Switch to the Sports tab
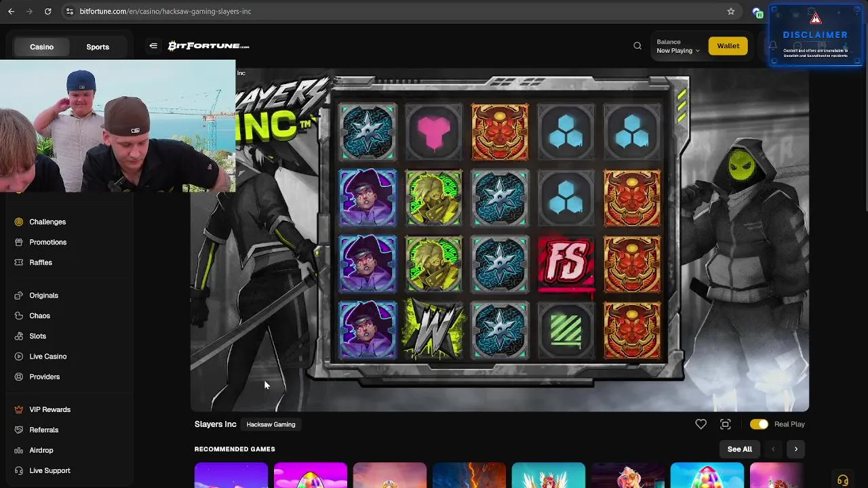The image size is (868, 488). [x=98, y=47]
